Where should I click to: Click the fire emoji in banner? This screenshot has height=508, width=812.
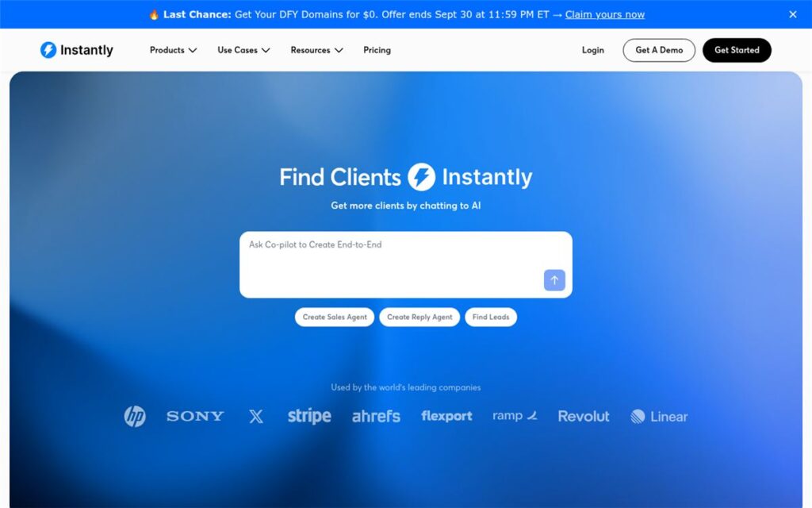[154, 14]
